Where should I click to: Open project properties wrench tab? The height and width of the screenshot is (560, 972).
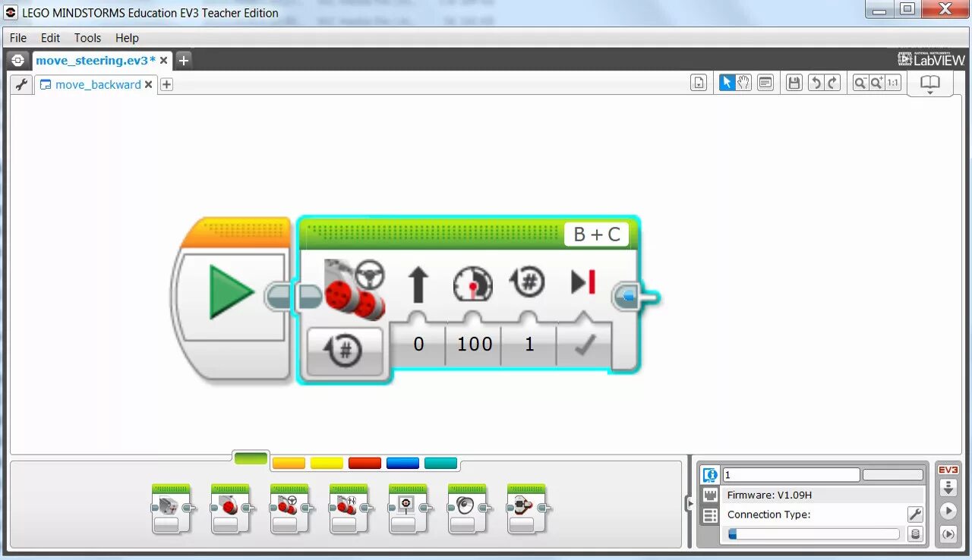point(21,85)
